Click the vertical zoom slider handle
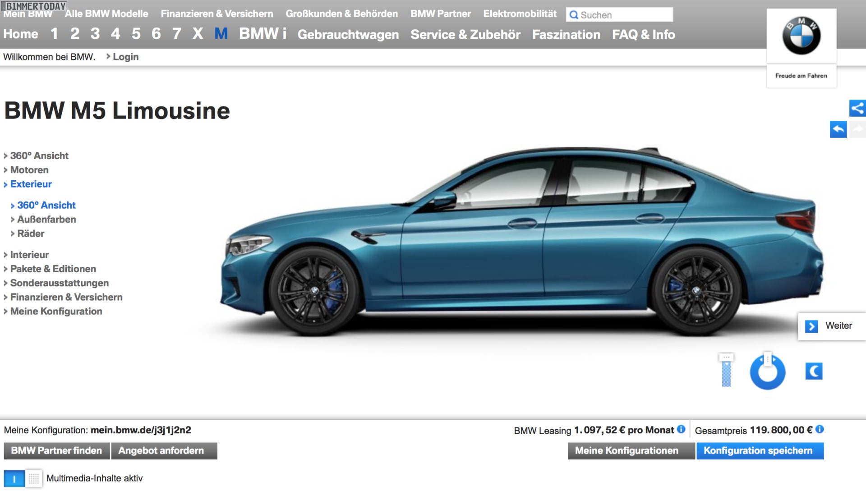This screenshot has height=504, width=866. 726,358
